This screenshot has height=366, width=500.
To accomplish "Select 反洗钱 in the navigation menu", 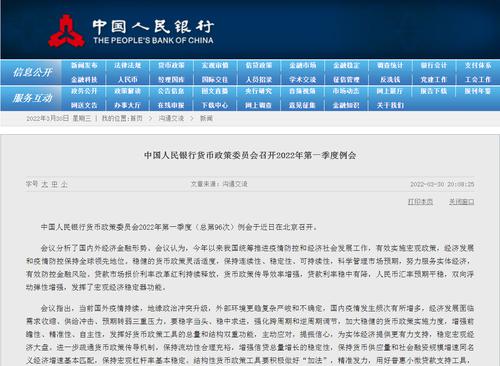I will coord(390,79).
